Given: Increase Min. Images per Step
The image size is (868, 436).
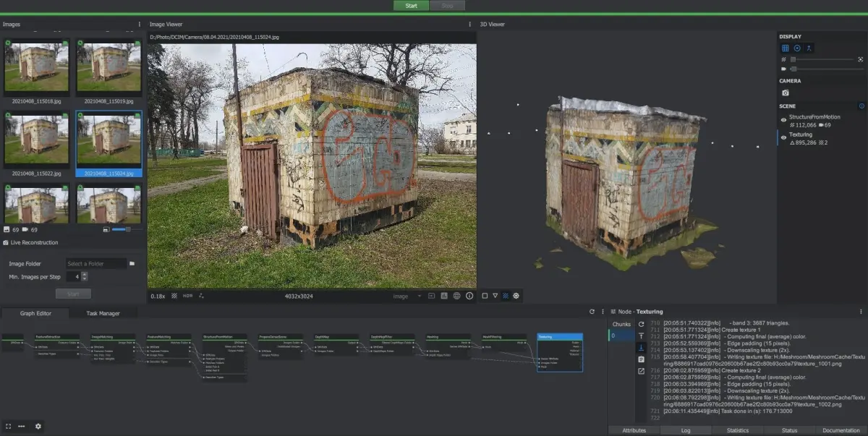Looking at the screenshot, I should coord(85,274).
